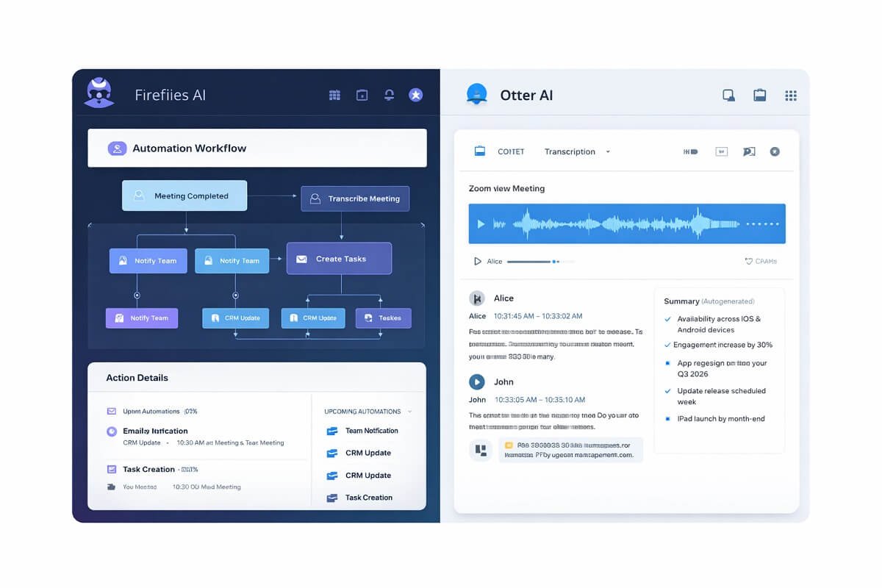
Task: Select the Teskes workflow node
Action: tap(384, 318)
